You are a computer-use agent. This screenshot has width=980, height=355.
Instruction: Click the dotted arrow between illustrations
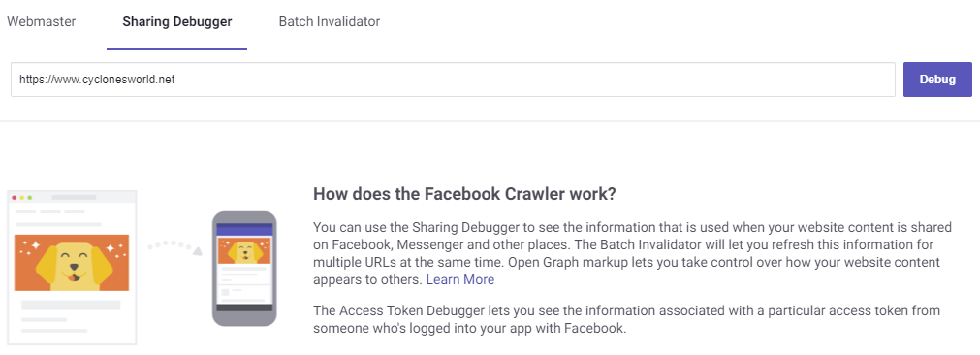click(175, 247)
